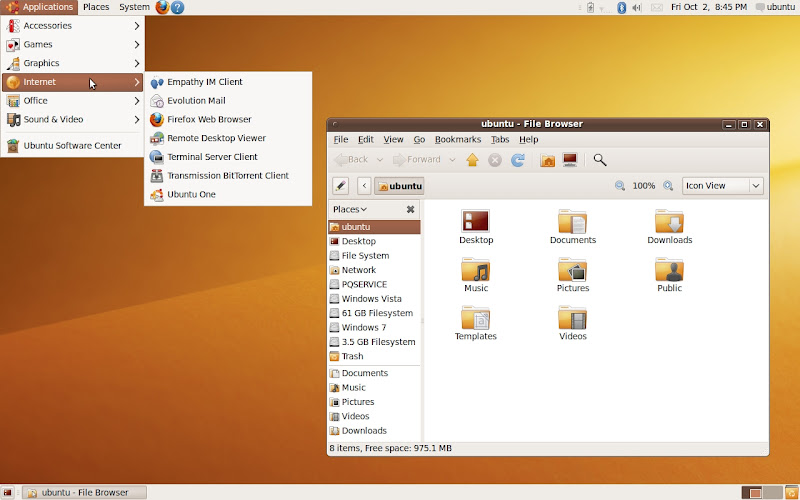Toggle the location text entry pencil button

click(x=340, y=186)
